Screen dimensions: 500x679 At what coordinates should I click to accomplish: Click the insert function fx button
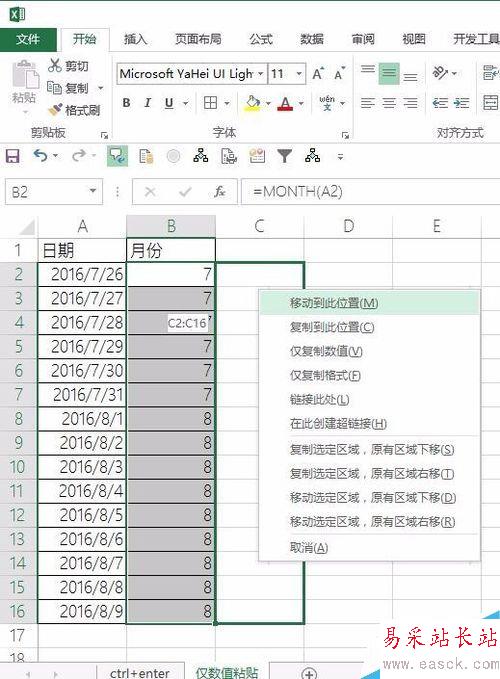[x=219, y=191]
